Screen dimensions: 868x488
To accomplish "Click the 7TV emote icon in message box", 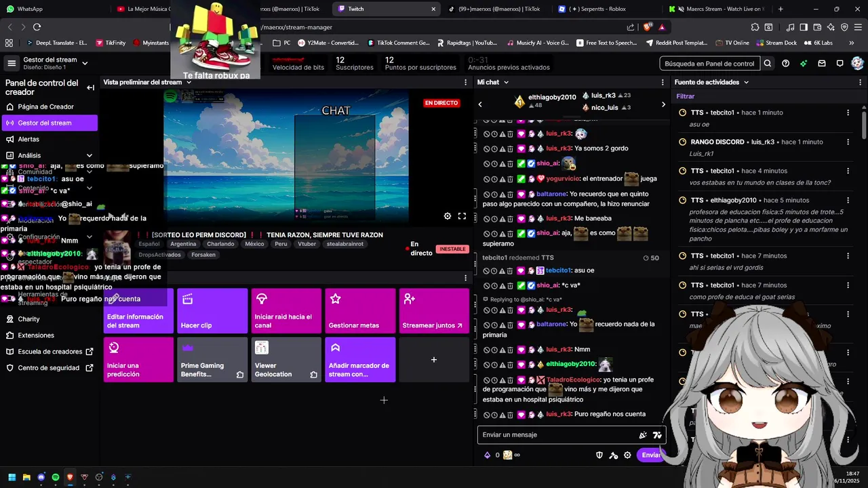I will (x=656, y=435).
